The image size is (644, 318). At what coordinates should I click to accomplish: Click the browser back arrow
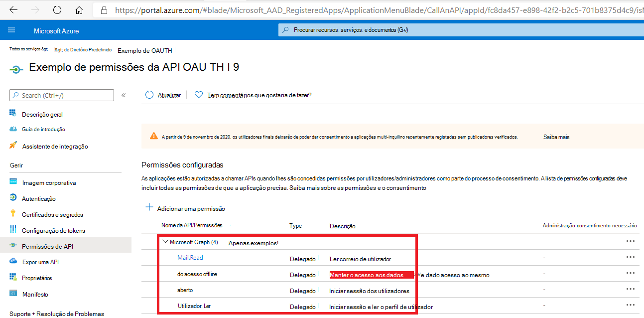coord(13,10)
